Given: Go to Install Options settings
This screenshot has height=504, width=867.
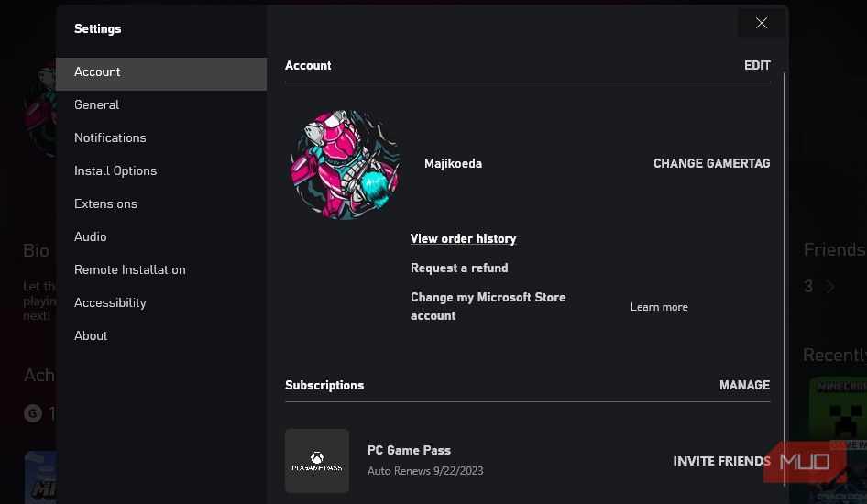Looking at the screenshot, I should pos(115,170).
